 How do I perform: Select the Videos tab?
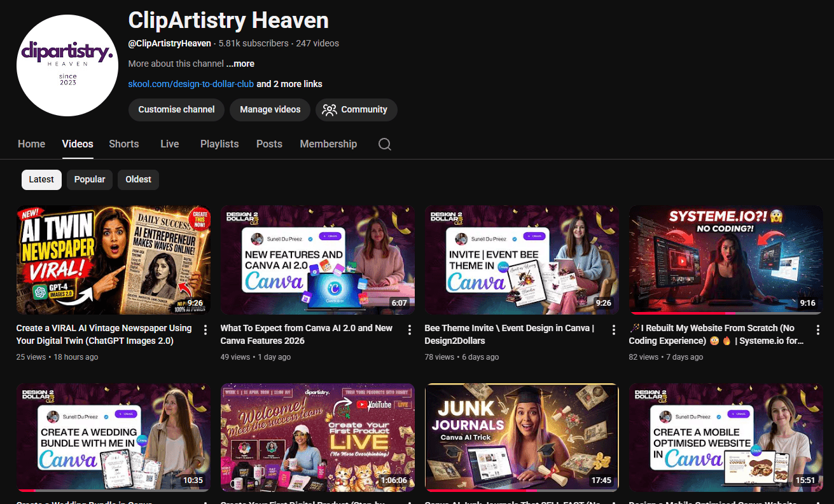[x=78, y=144]
